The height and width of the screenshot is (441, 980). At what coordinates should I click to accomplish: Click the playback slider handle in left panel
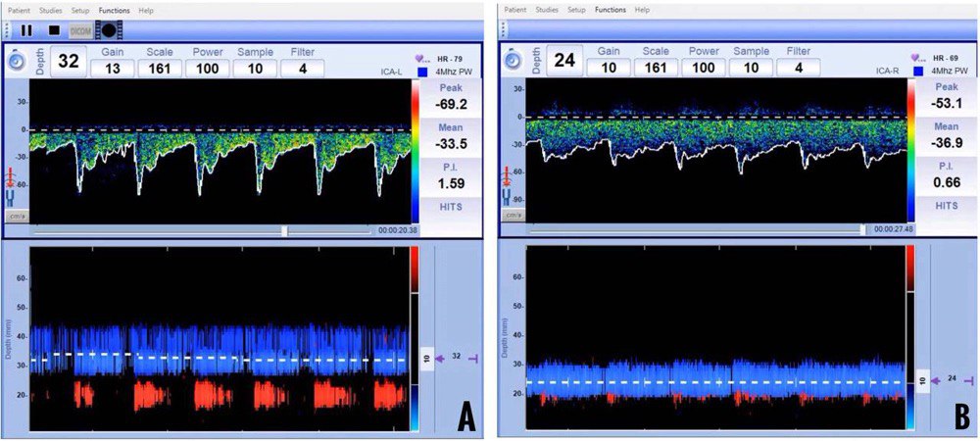click(284, 231)
